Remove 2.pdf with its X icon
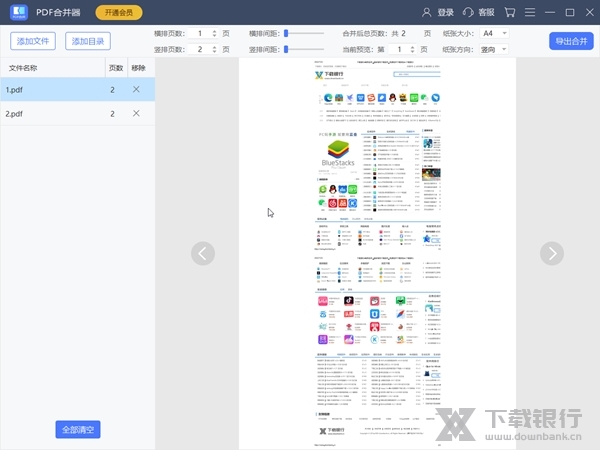Screen dimensions: 600x450 pos(136,113)
